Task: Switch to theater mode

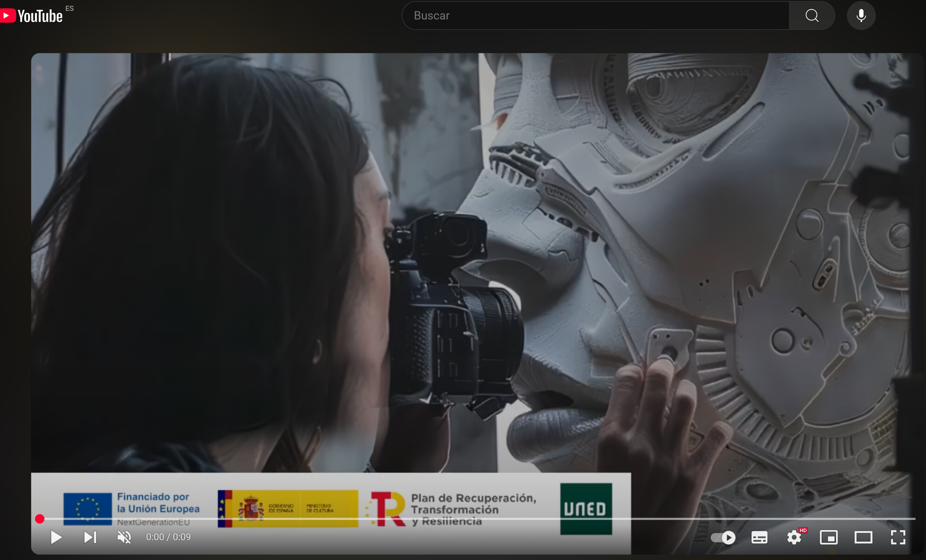Action: point(863,538)
